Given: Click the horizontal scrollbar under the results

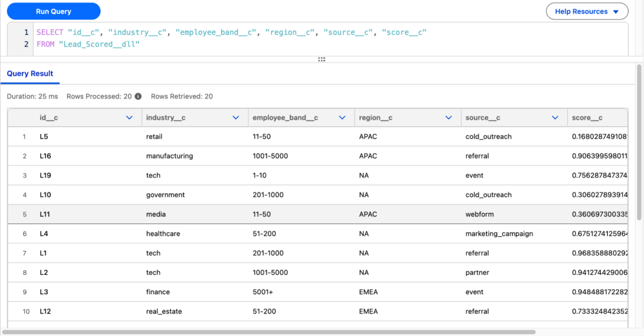Looking at the screenshot, I should pos(269,332).
